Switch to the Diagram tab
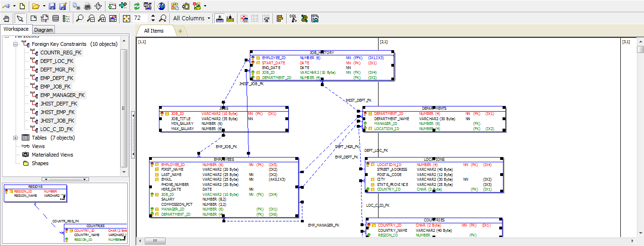 [x=44, y=30]
